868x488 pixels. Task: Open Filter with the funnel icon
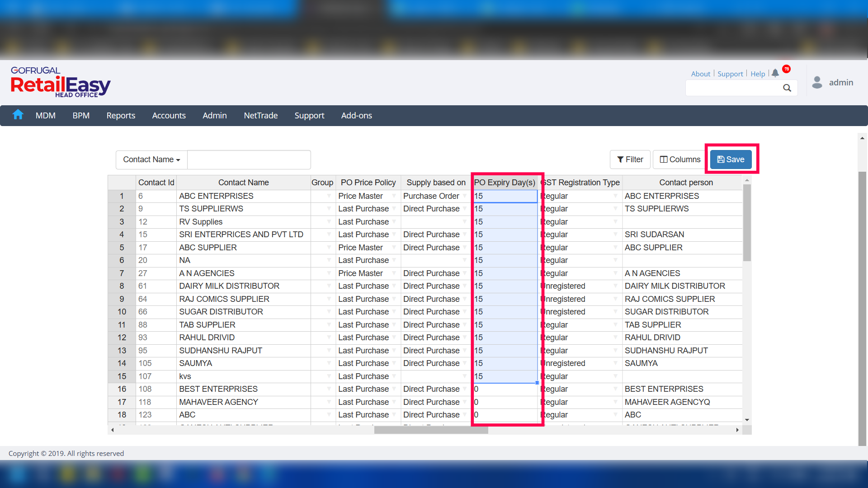point(630,160)
